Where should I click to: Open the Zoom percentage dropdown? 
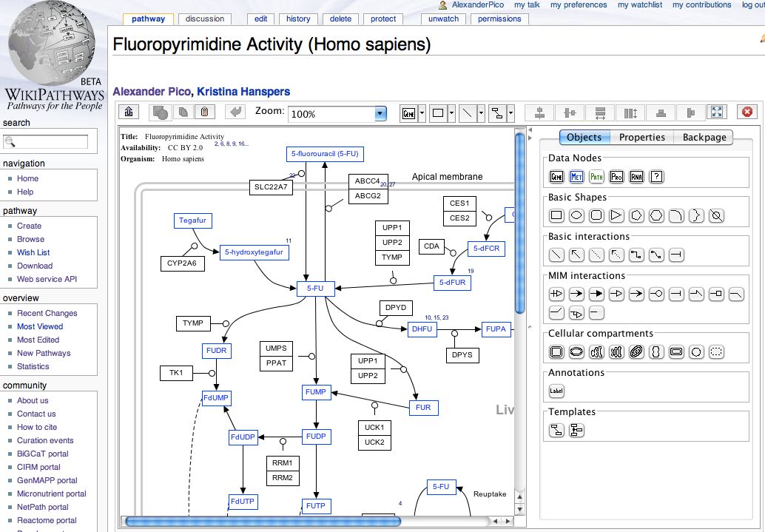380,112
